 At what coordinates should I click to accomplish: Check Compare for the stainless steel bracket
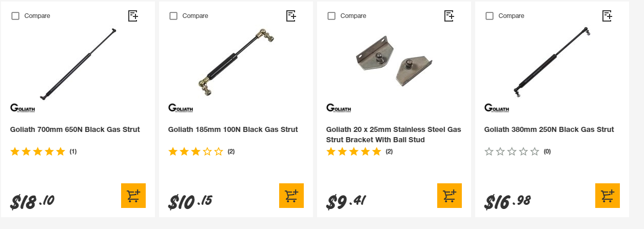331,16
